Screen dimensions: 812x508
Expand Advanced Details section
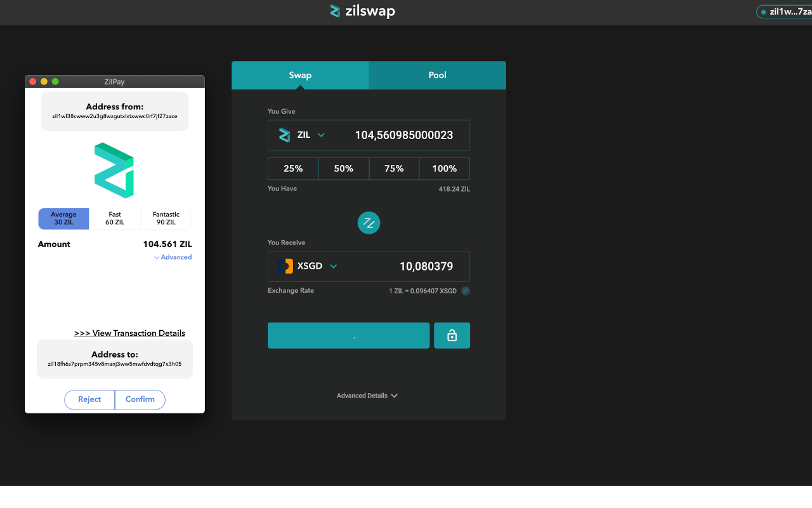pos(367,396)
